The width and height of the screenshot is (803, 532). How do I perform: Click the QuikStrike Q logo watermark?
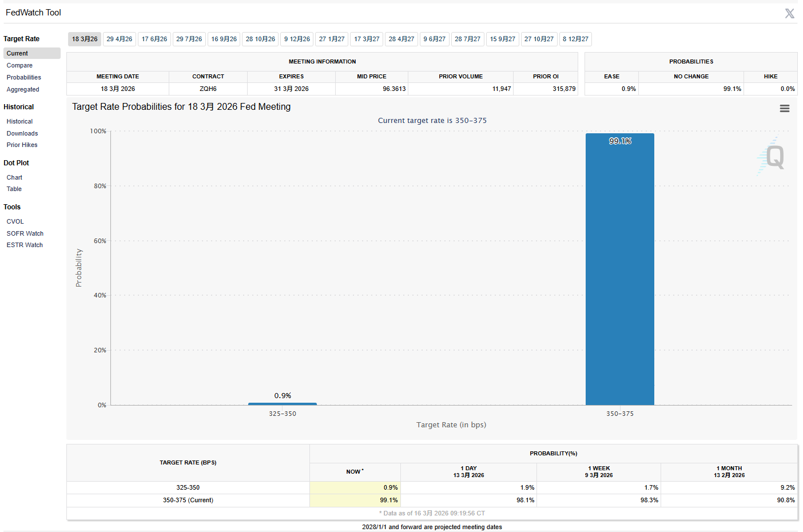(773, 156)
